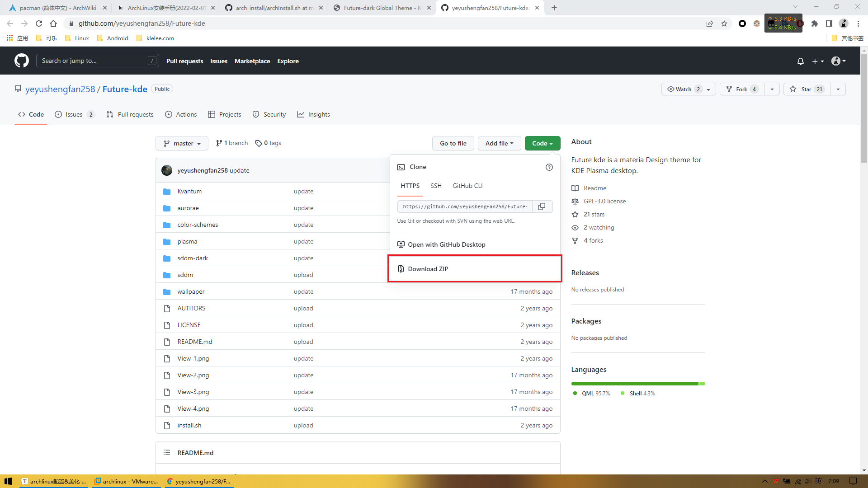Click the copy URL icon

[542, 207]
